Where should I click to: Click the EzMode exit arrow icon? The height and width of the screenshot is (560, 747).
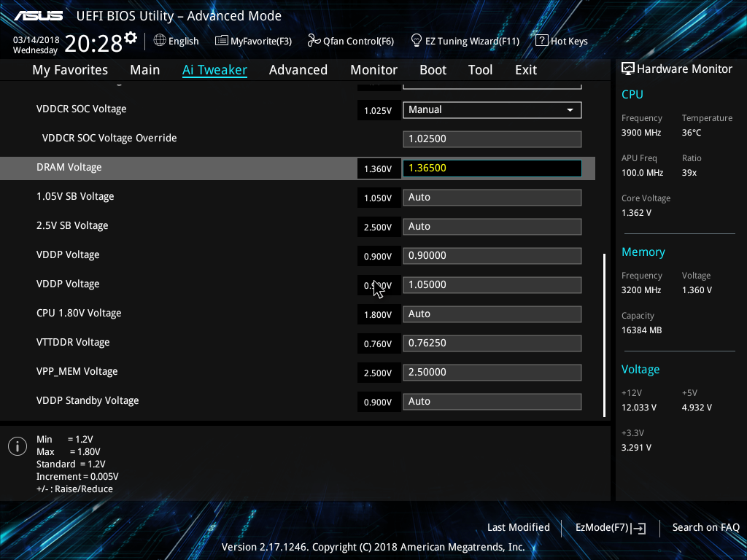[x=638, y=528]
